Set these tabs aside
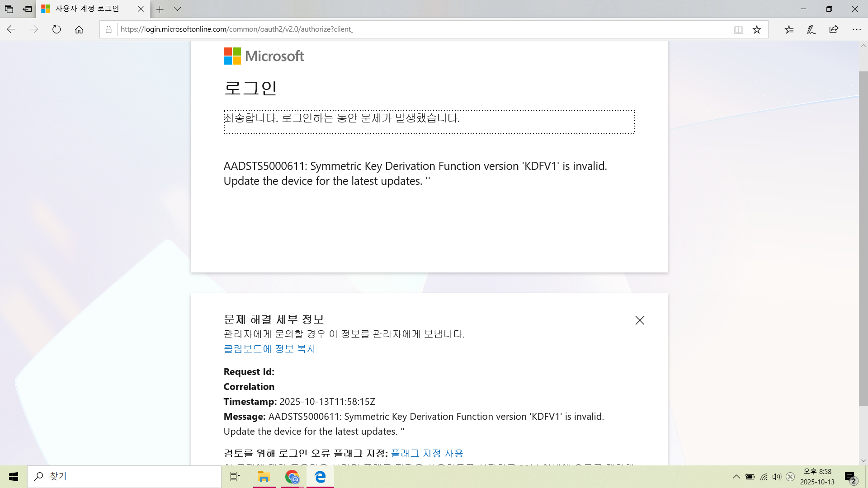Screen dimensions: 868x488 pyautogui.click(x=27, y=9)
